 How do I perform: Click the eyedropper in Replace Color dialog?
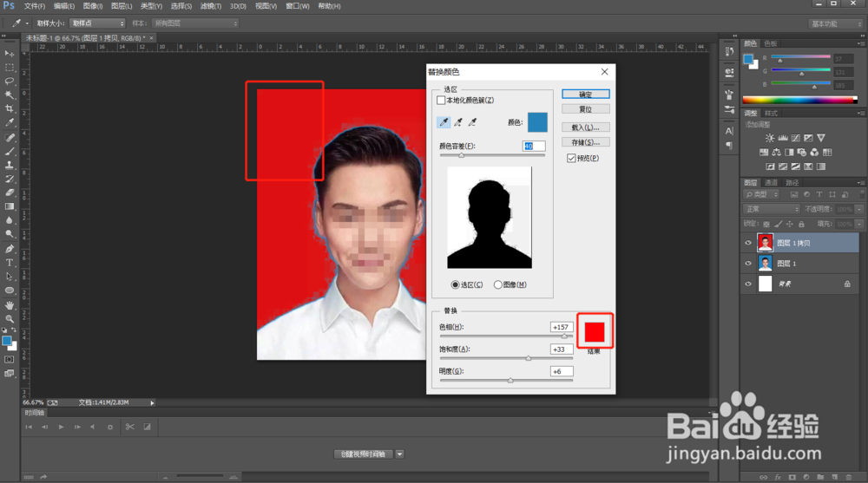[444, 122]
